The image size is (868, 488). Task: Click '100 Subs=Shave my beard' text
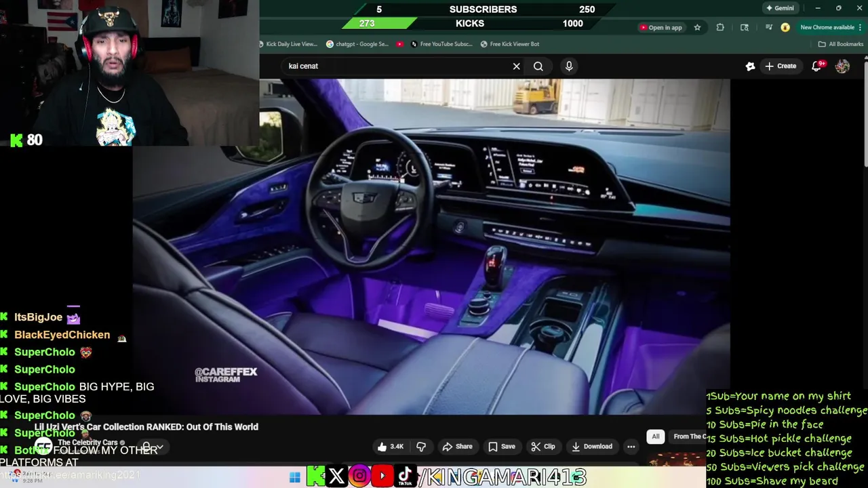coord(772,481)
